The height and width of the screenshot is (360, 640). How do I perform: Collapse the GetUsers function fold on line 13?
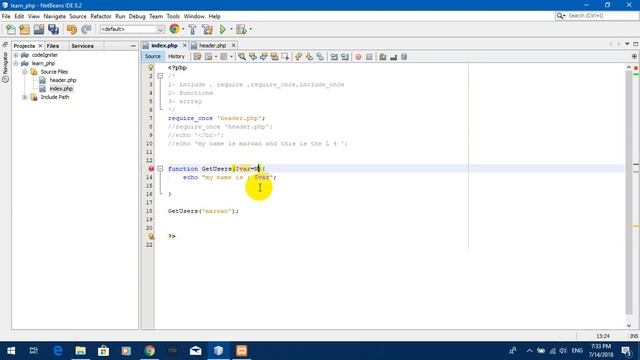point(160,169)
